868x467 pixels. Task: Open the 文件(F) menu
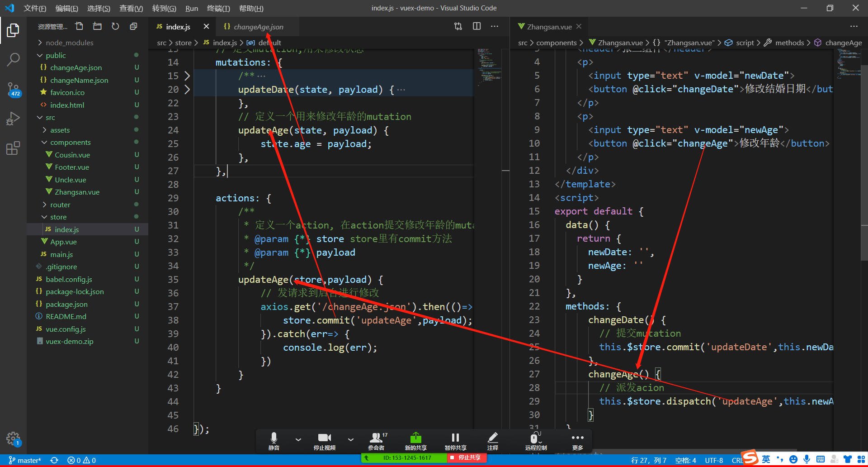point(35,8)
